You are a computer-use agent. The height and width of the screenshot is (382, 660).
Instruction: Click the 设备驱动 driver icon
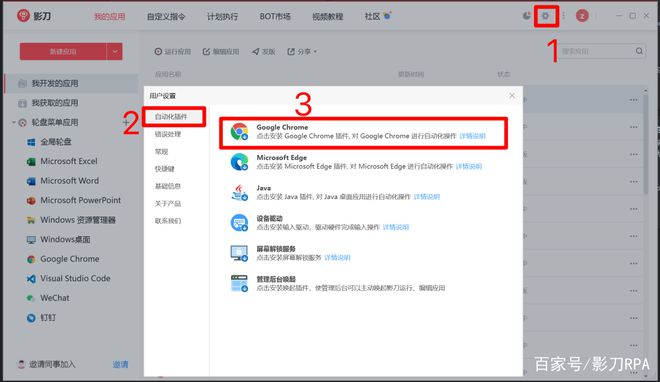[x=239, y=223]
